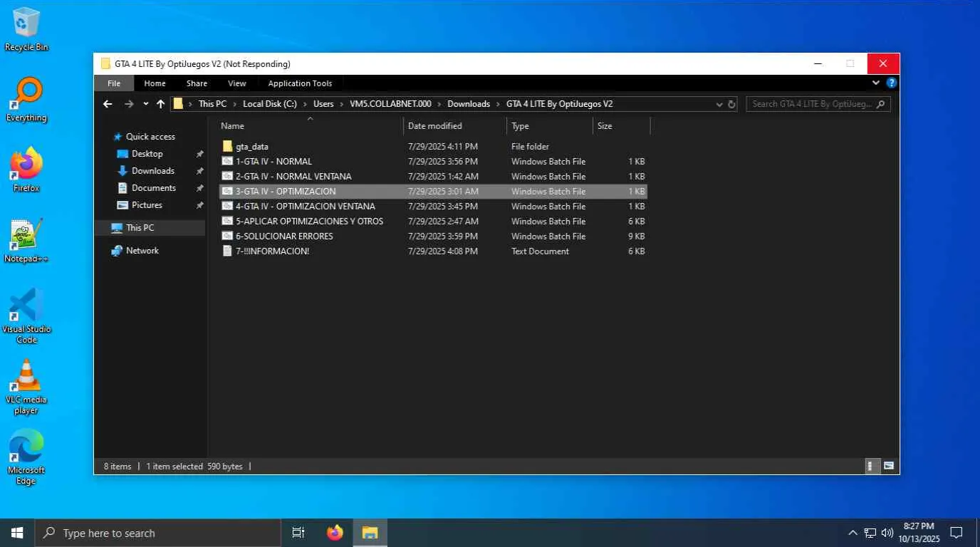Screen dimensions: 980x547
Task: Click the taskbar search box
Action: coord(157,533)
